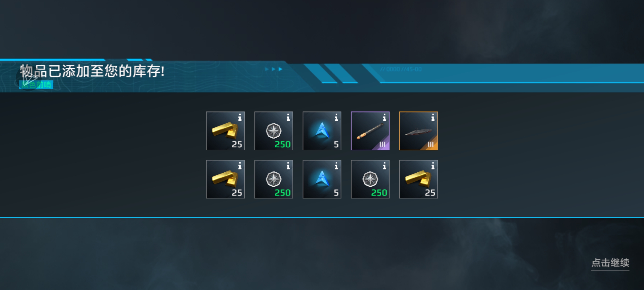Select the bottom-row blue arrow 5 reward
Image resolution: width=644 pixels, height=290 pixels.
click(322, 179)
